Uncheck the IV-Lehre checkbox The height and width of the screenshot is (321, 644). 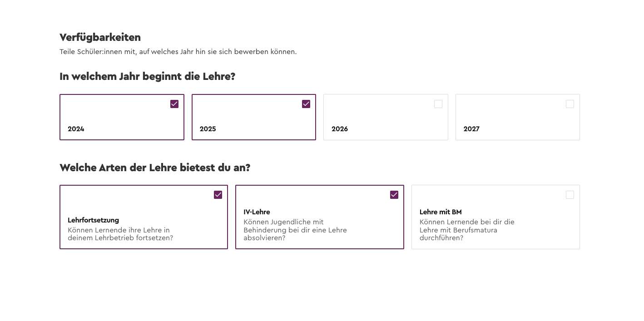(x=394, y=195)
